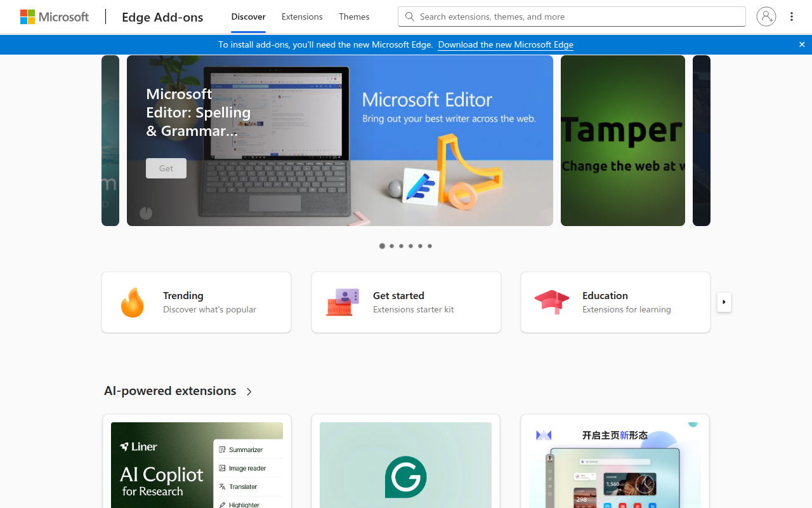Click the Trending flame icon
812x508 pixels.
(132, 302)
